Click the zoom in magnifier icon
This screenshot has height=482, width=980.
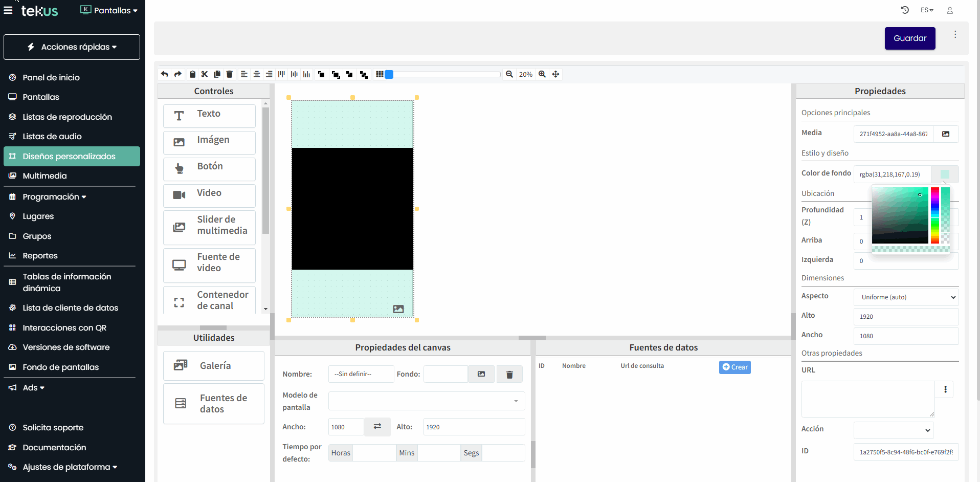coord(542,74)
